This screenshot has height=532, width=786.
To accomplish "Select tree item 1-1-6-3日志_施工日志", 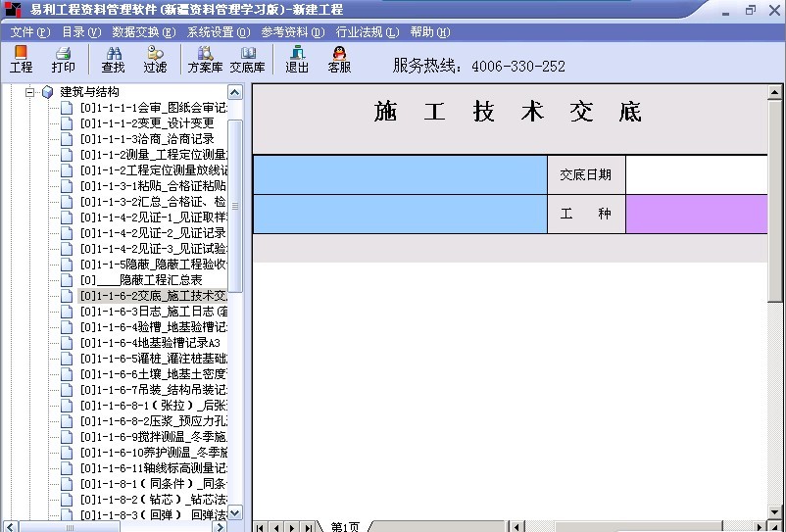I will 153,312.
